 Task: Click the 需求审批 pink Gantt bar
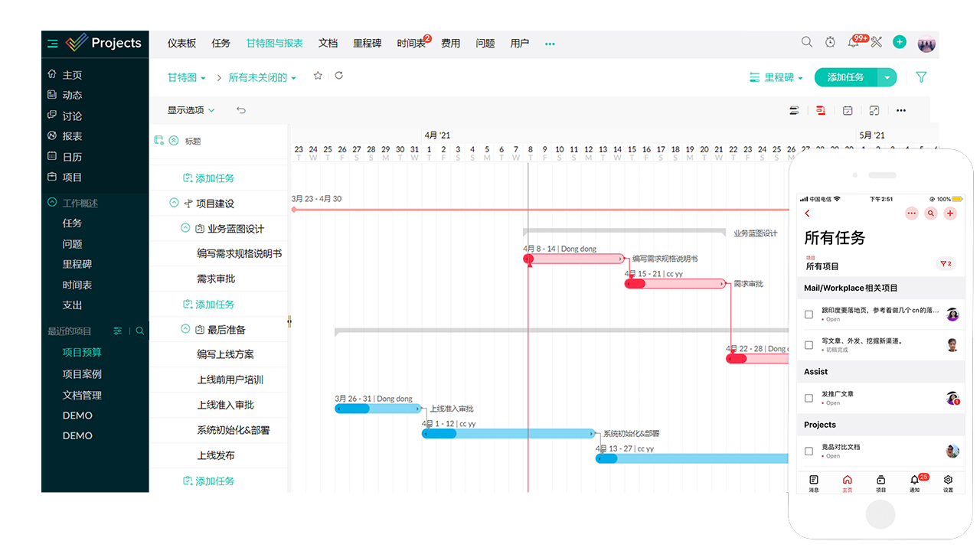675,283
